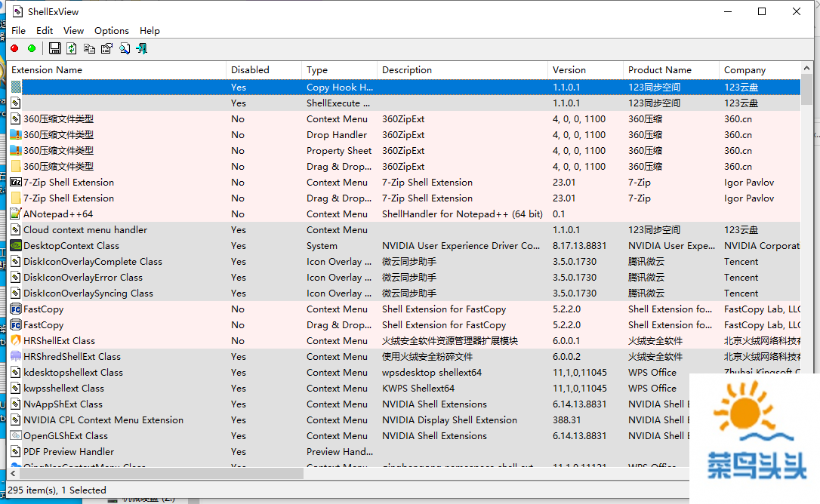Click the status text '295 item(s), 1 Selected'
Screen dimensions: 820x504
(57, 490)
